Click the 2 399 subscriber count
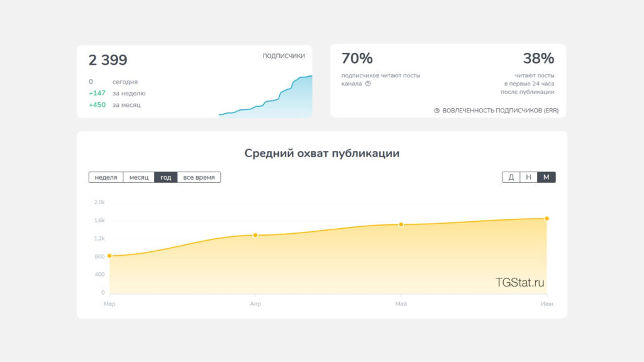Viewport: 644px width, 362px height. (108, 60)
